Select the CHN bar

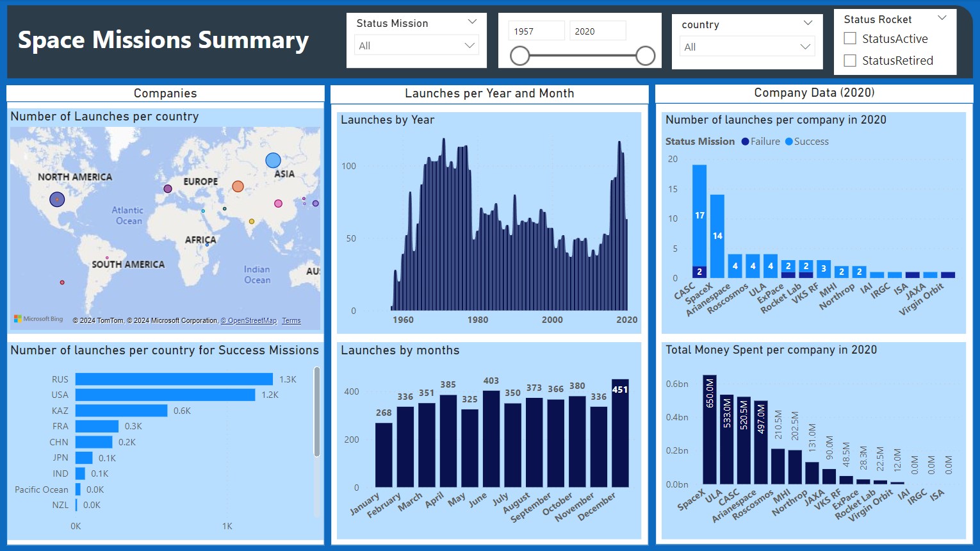(94, 442)
